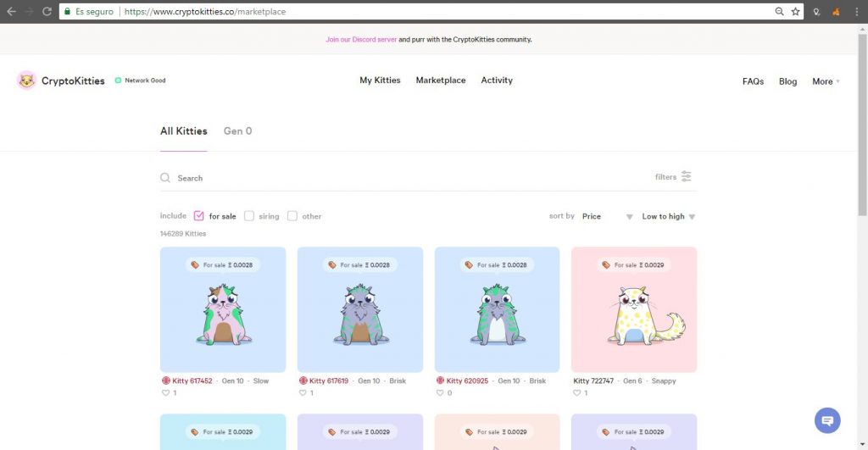Click the browser back arrow

(x=11, y=11)
